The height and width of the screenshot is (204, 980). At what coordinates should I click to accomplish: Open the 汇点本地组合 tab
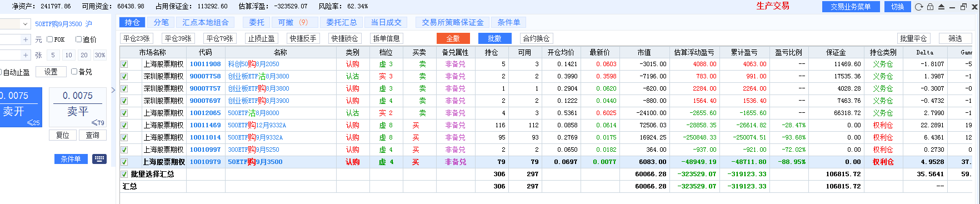pos(206,22)
